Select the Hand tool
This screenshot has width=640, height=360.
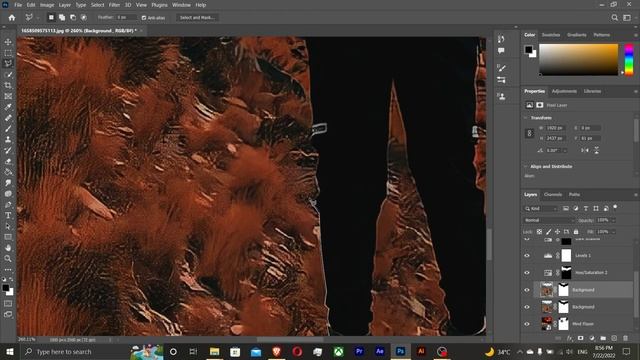tap(8, 248)
